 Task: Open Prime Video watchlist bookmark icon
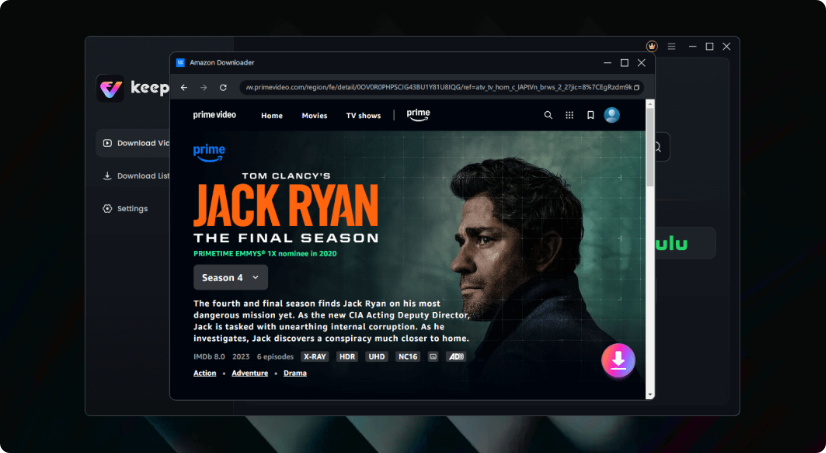point(591,115)
